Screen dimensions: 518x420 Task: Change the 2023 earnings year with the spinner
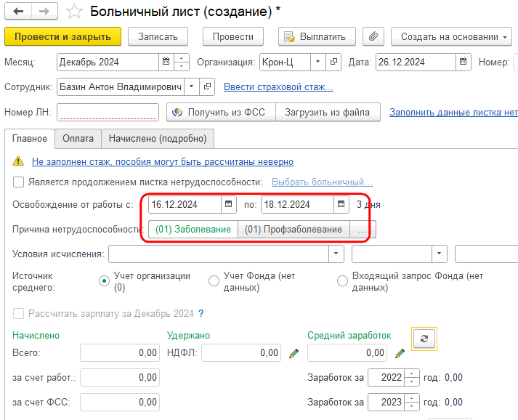(x=412, y=402)
